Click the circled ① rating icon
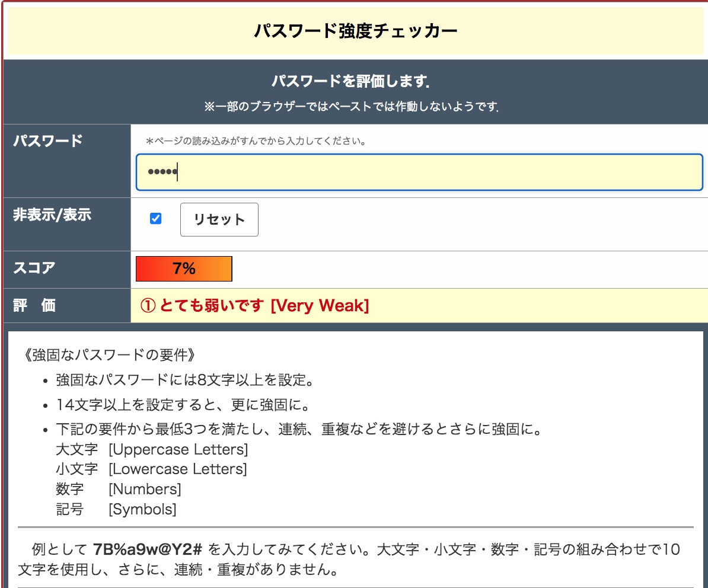The width and height of the screenshot is (708, 588). (148, 306)
